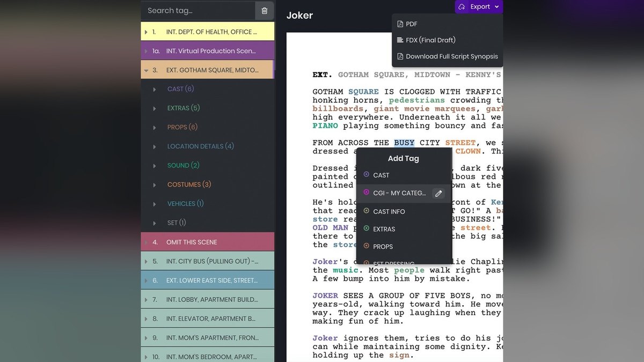
Task: Click the circle icon beside CAST tag option
Action: click(x=367, y=175)
